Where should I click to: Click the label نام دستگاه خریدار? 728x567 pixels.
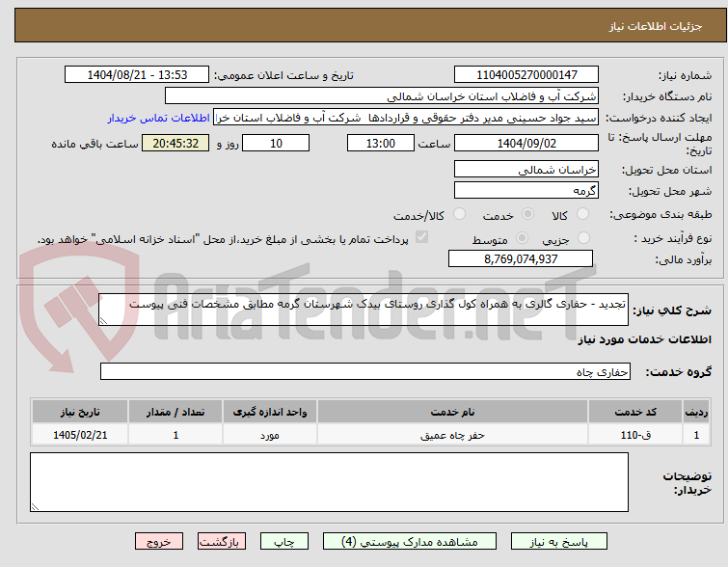tap(666, 96)
